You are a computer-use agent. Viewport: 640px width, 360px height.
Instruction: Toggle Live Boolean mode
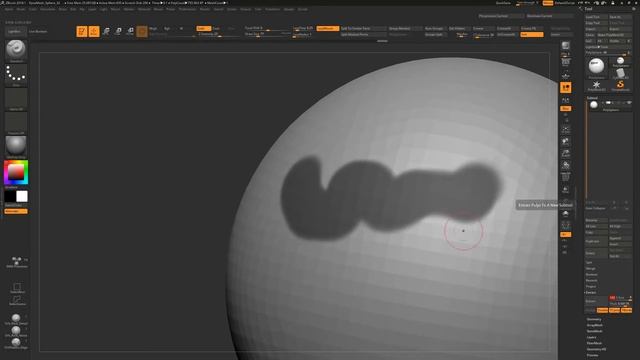pos(38,31)
